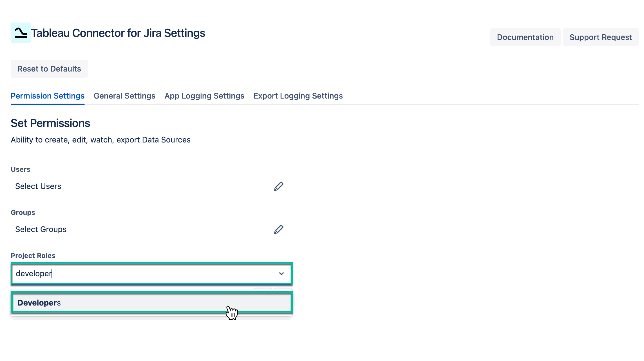Image resolution: width=644 pixels, height=361 pixels.
Task: Switch to the Export Logging Settings tab
Action: click(x=298, y=96)
